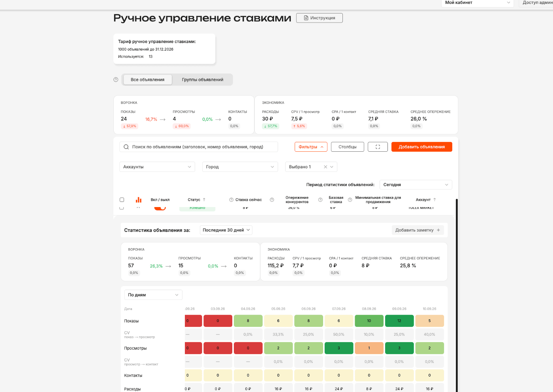Click the '26,0 %' average advance value
The width and height of the screenshot is (553, 392).
pyautogui.click(x=419, y=119)
